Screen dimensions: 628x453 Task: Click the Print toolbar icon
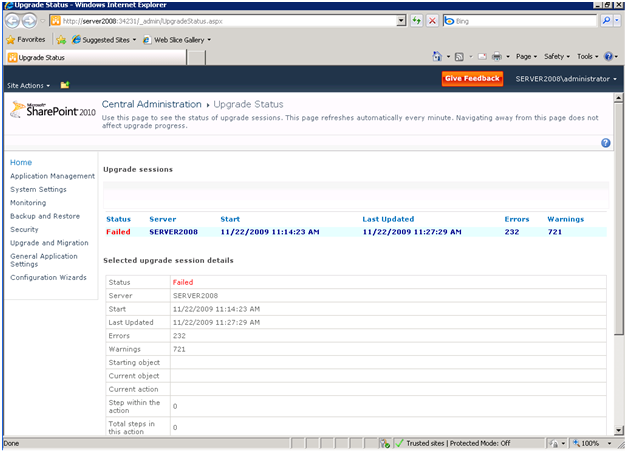(497, 56)
